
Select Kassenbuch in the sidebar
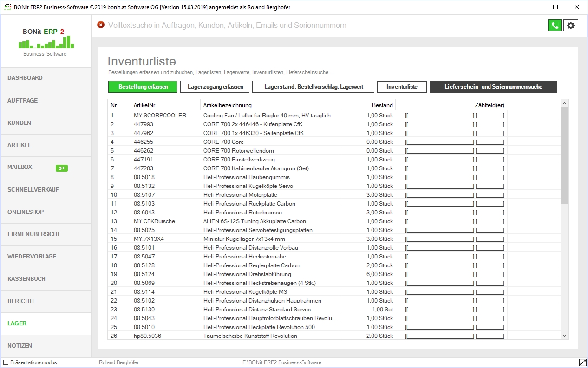click(46, 279)
